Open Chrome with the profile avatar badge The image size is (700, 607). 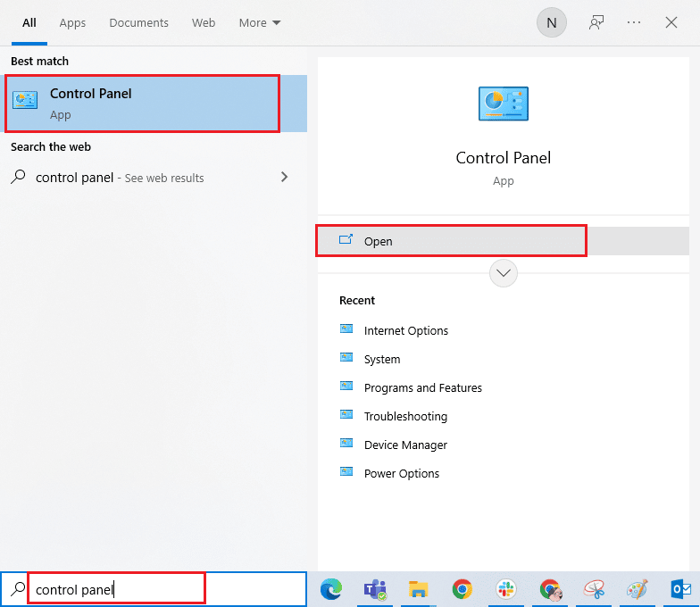[550, 589]
